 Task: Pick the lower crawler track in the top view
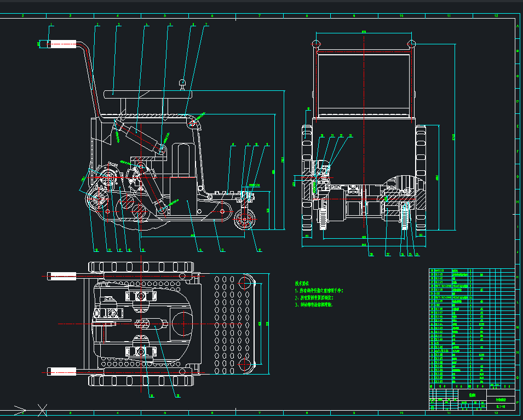point(141,381)
